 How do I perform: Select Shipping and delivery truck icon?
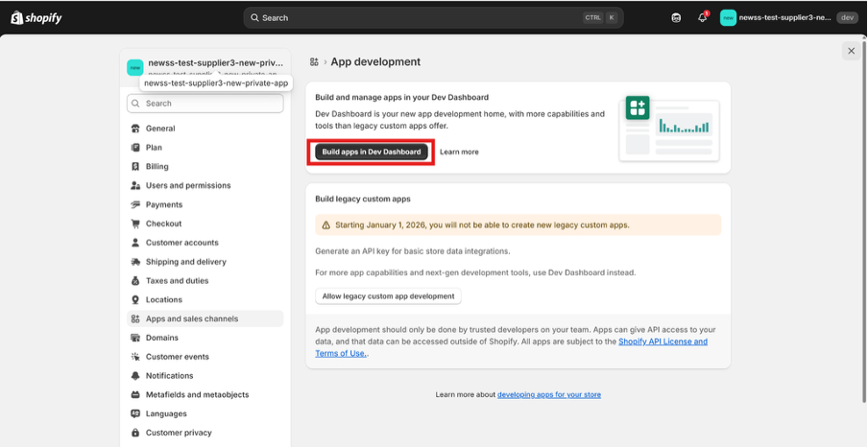coord(136,262)
